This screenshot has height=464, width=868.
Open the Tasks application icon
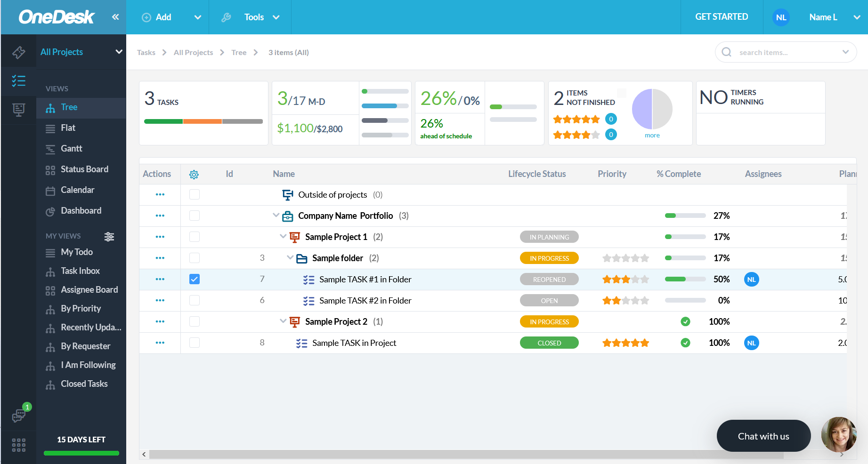(x=18, y=81)
